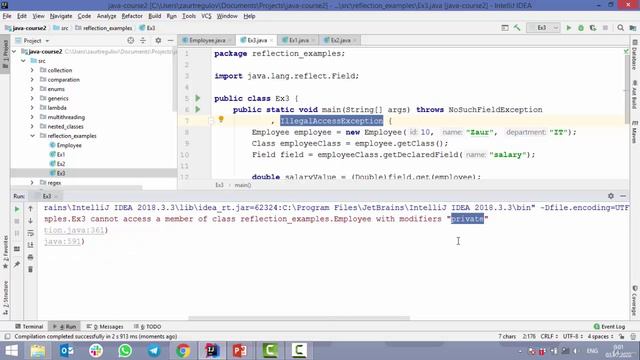Click the print icon in Run panel
The image size is (640, 360).
click(x=30, y=257)
